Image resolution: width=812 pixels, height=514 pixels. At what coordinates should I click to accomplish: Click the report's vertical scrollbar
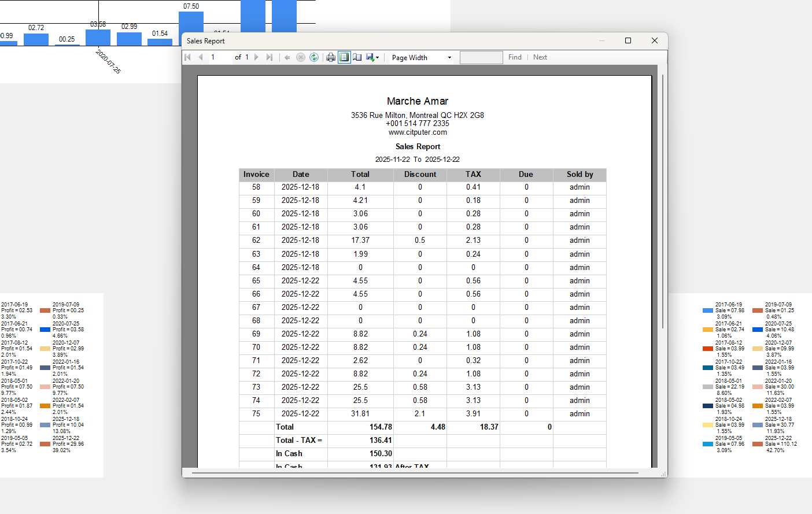click(663, 202)
